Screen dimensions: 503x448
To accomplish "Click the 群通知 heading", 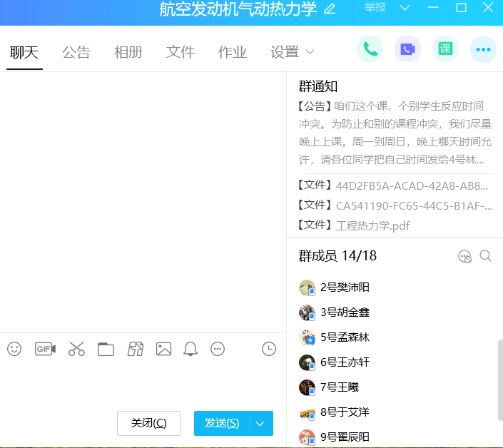I will click(318, 86).
